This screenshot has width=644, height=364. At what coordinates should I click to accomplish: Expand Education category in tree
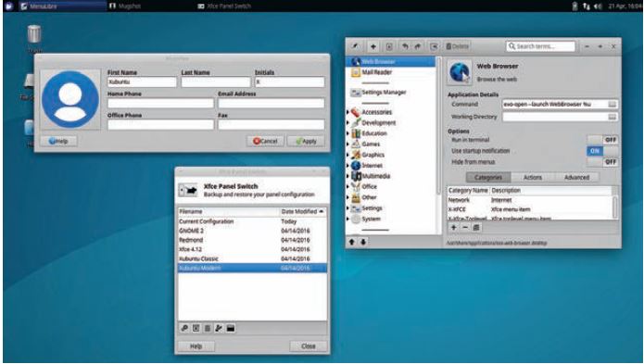tap(348, 133)
